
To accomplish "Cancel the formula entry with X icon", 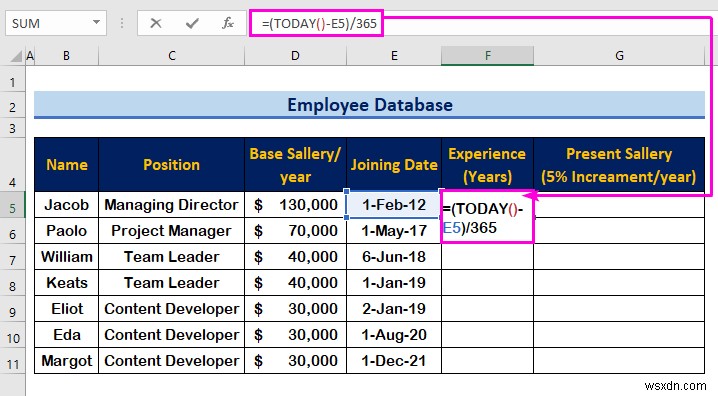I will tap(156, 23).
